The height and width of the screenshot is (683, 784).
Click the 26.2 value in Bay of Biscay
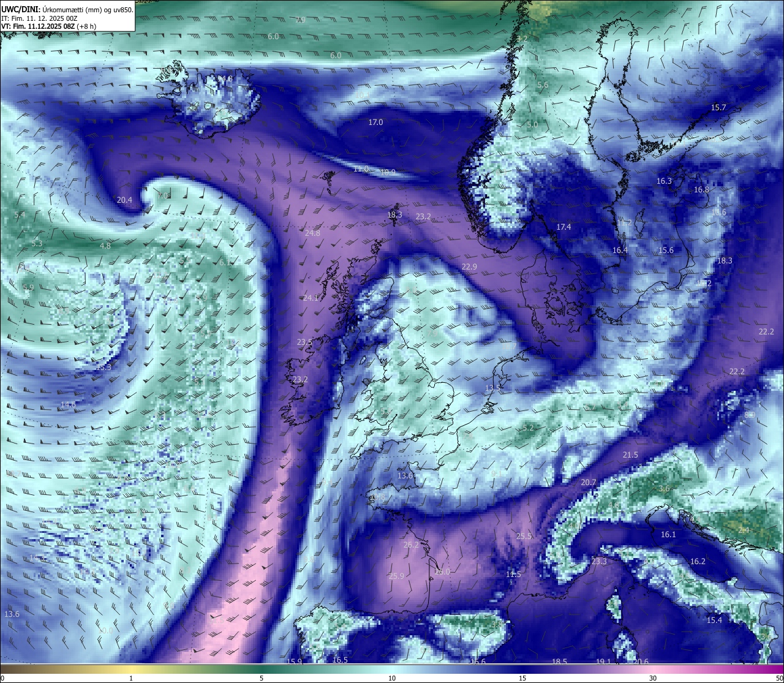[x=411, y=545]
